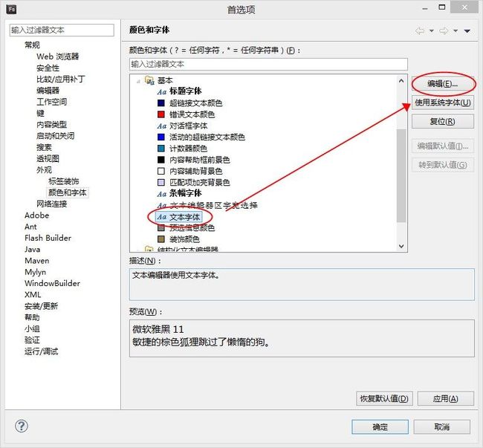Open the back history dropdown arrow
483x448 pixels.
click(432, 30)
